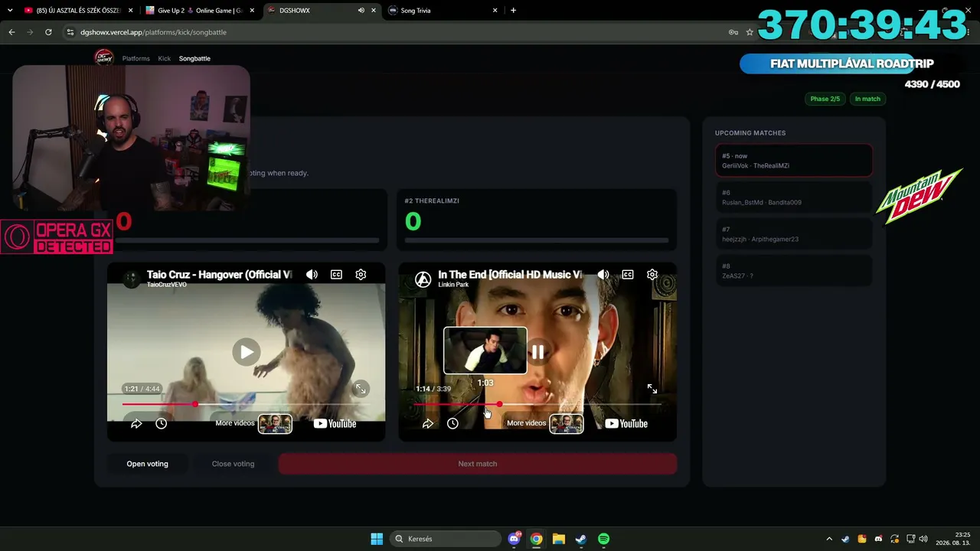Go to Platforms in the breadcrumb
The width and height of the screenshot is (980, 551).
coord(136,58)
